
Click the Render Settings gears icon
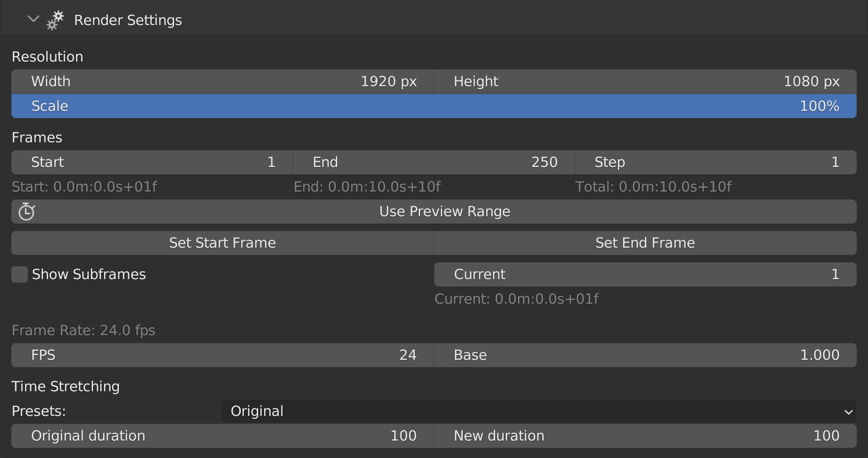(x=55, y=20)
